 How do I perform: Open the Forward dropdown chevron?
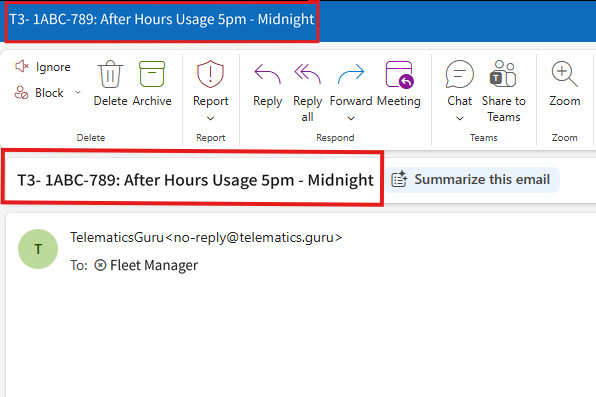coord(351,118)
